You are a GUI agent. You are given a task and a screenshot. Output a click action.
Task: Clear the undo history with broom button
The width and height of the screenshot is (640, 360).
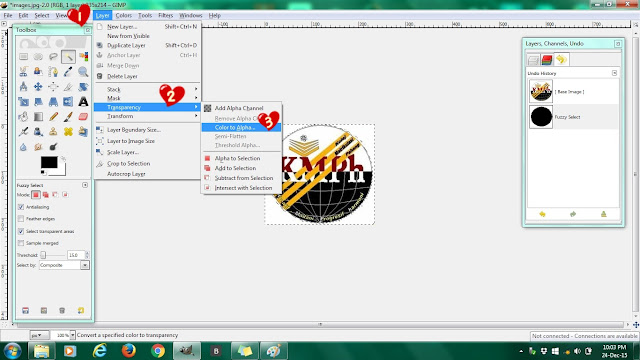(x=604, y=214)
